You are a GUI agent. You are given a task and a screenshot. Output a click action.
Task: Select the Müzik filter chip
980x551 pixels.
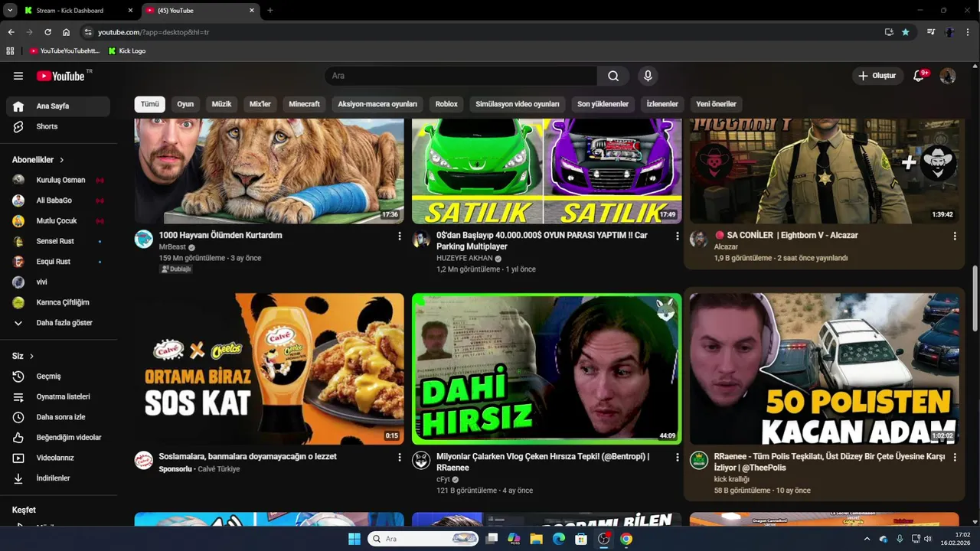pos(221,104)
